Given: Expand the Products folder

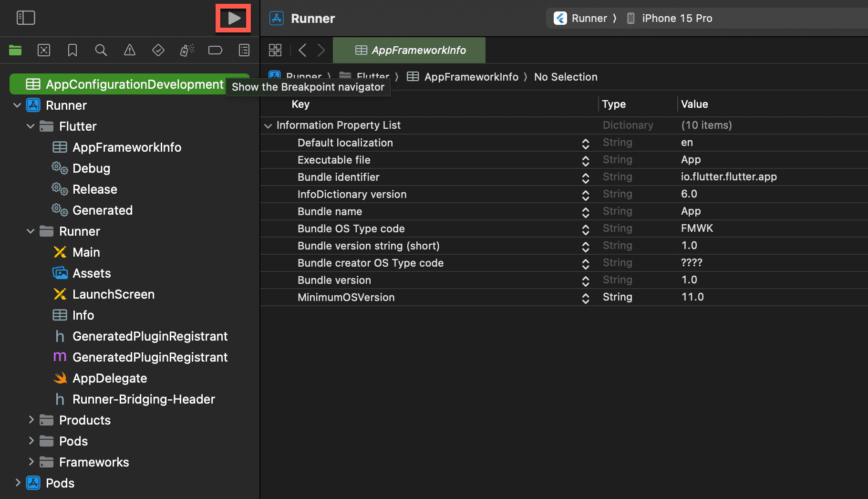Looking at the screenshot, I should 31,420.
